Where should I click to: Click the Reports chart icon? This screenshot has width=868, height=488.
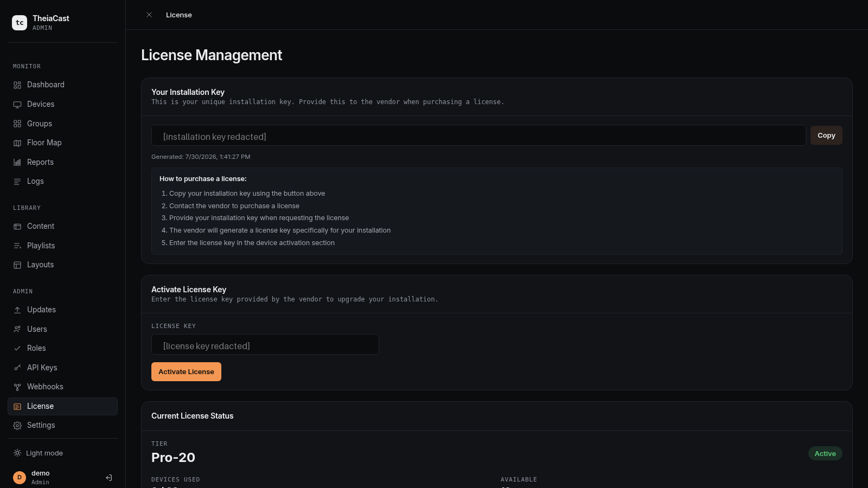click(x=17, y=162)
